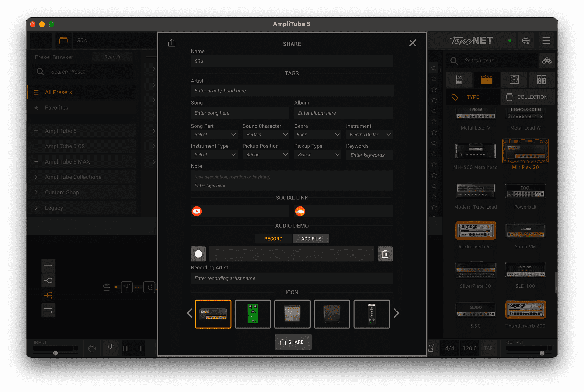Open the Pickup Position Bridge dropdown

(266, 155)
